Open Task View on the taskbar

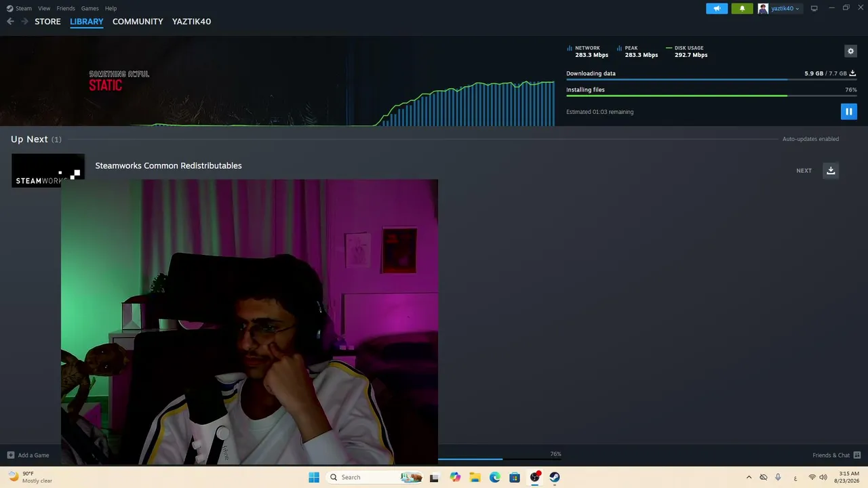pos(434,477)
